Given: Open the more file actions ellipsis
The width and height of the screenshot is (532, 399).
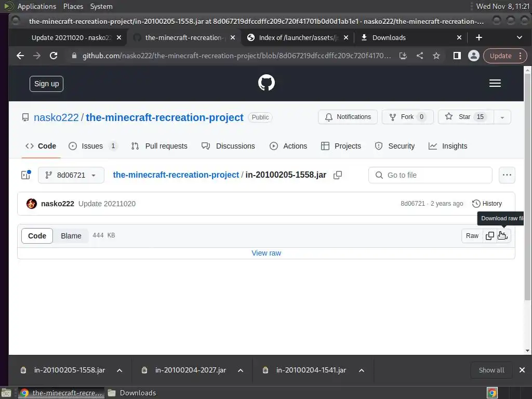Looking at the screenshot, I should coord(507,175).
